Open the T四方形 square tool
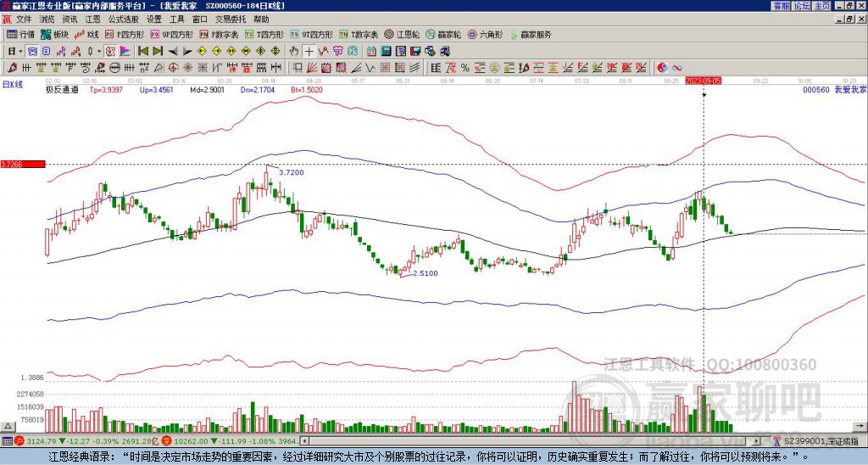This screenshot has height=465, width=868. (x=264, y=34)
